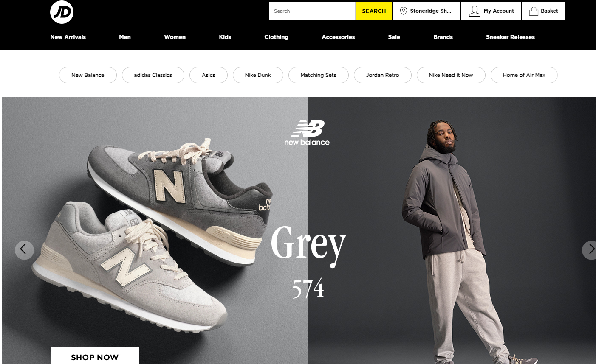596x364 pixels.
Task: Open Sneaker Releases in navigation bar
Action: pyautogui.click(x=510, y=37)
